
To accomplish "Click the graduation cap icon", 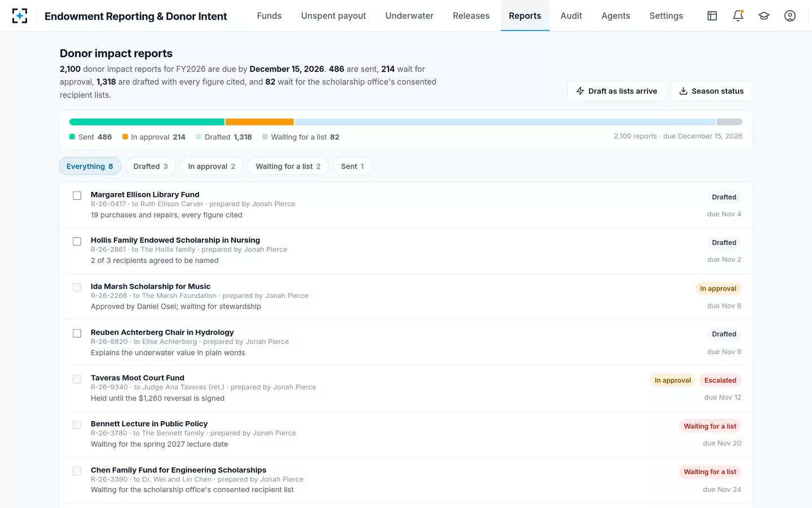I will [764, 16].
